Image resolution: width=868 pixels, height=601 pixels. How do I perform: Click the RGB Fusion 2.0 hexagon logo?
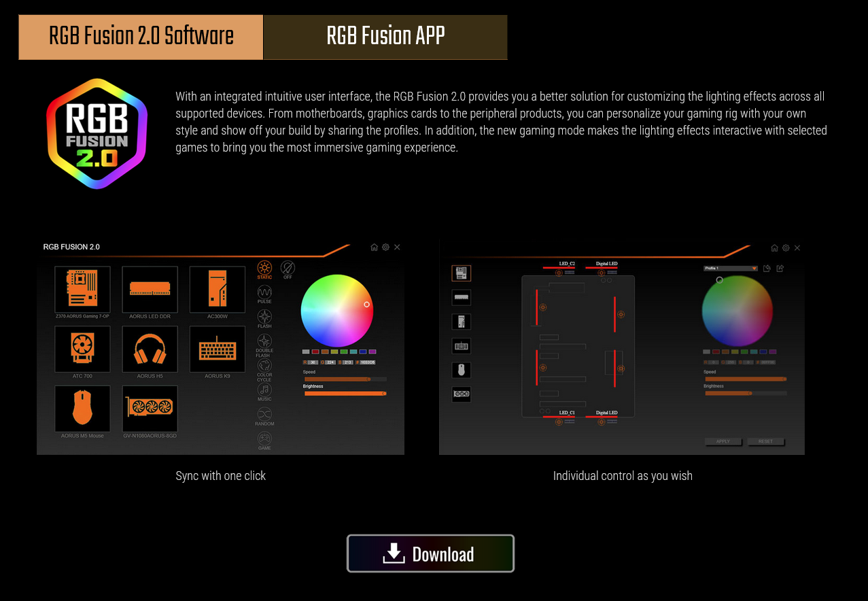97,133
